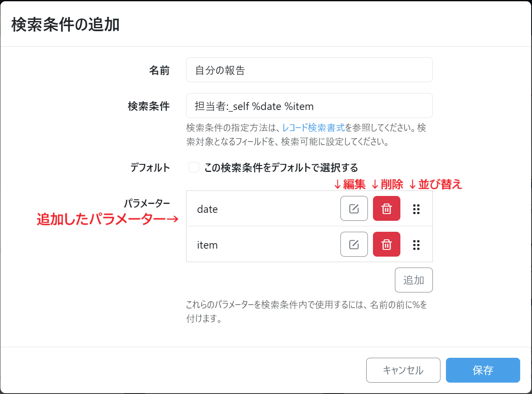Click the 検索条件の追加 dialog title
This screenshot has width=532, height=394.
(65, 25)
